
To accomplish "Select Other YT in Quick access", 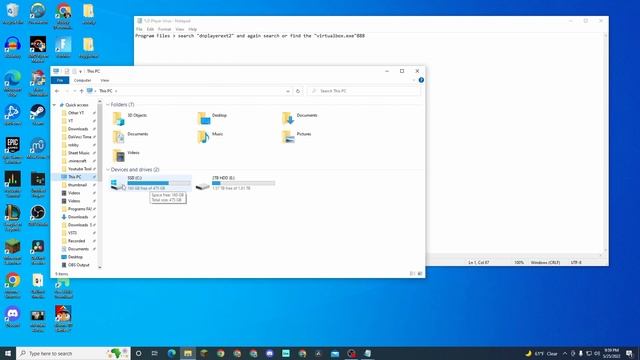I will click(x=76, y=113).
